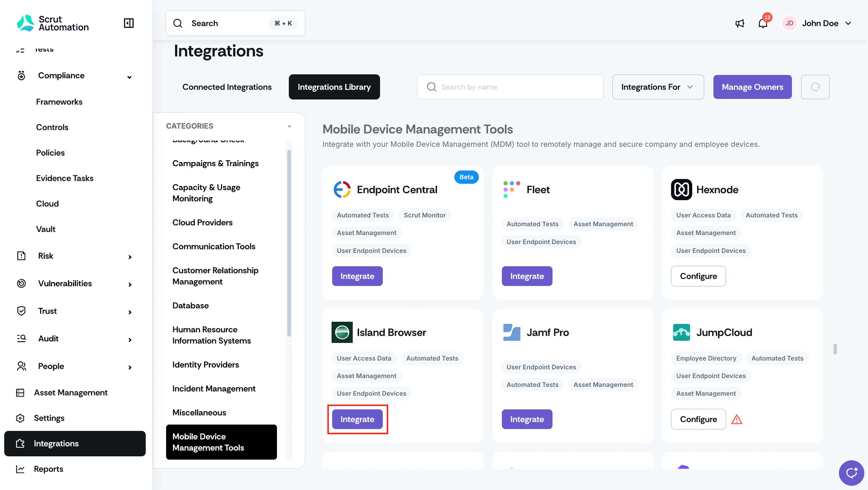Select Campaigns & Trainings category

[215, 163]
